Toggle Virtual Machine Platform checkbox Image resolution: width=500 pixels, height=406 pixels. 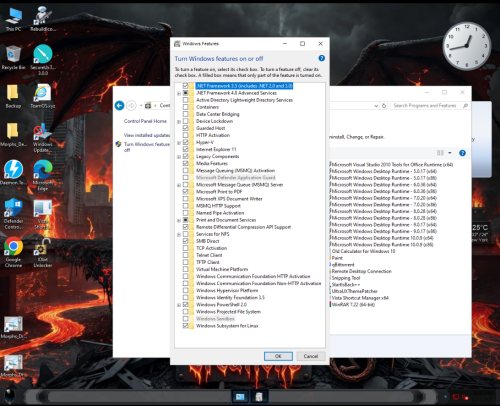click(186, 269)
